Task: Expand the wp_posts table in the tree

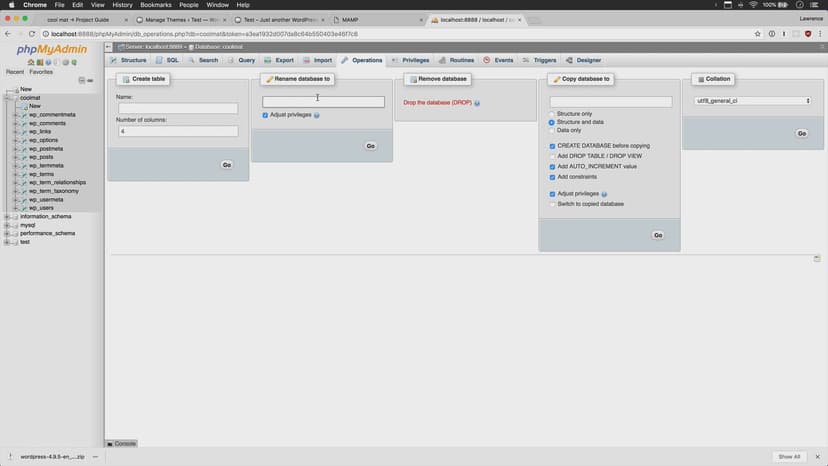Action: click(16, 157)
